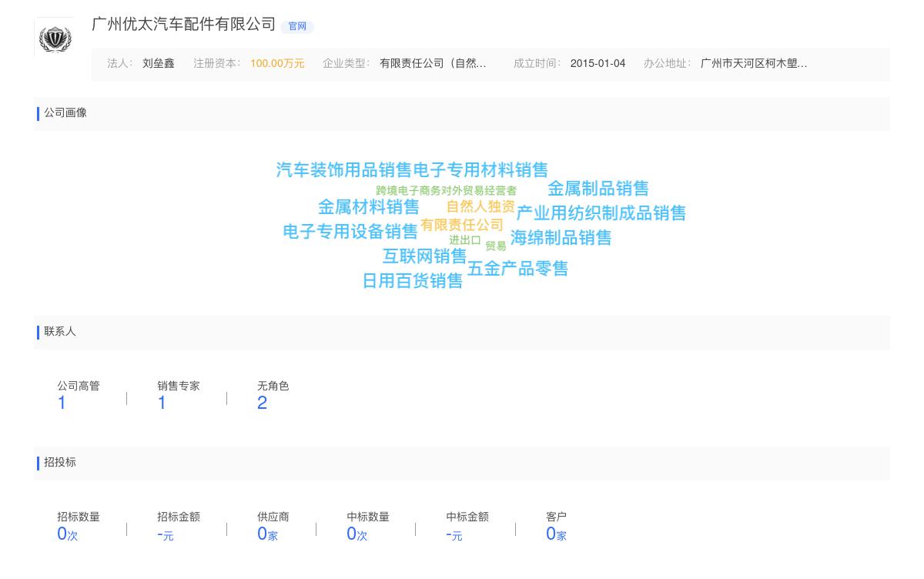Screen dimensions: 924x579
Task: Open 招标金额 value -元
Action: point(166,534)
